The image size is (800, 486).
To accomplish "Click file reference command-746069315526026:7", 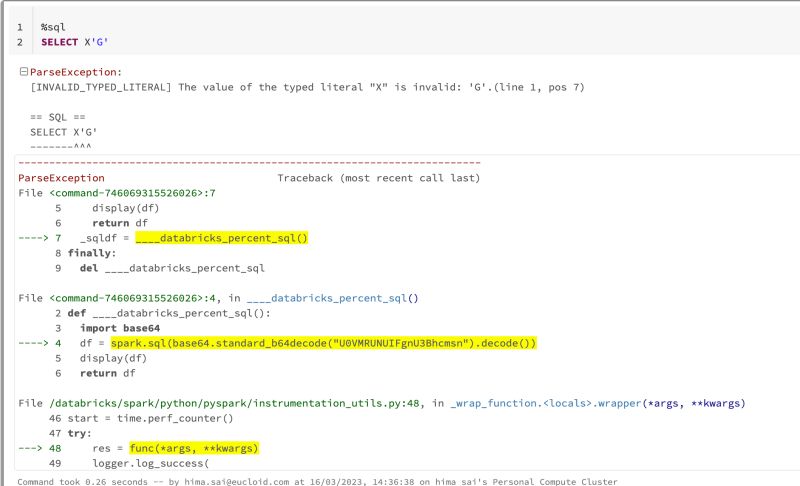I will [133, 193].
